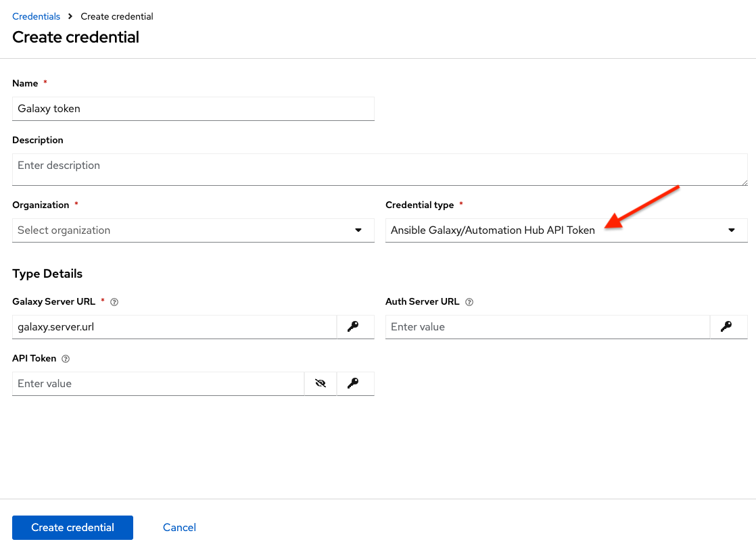Click the Create credential button

(x=72, y=528)
